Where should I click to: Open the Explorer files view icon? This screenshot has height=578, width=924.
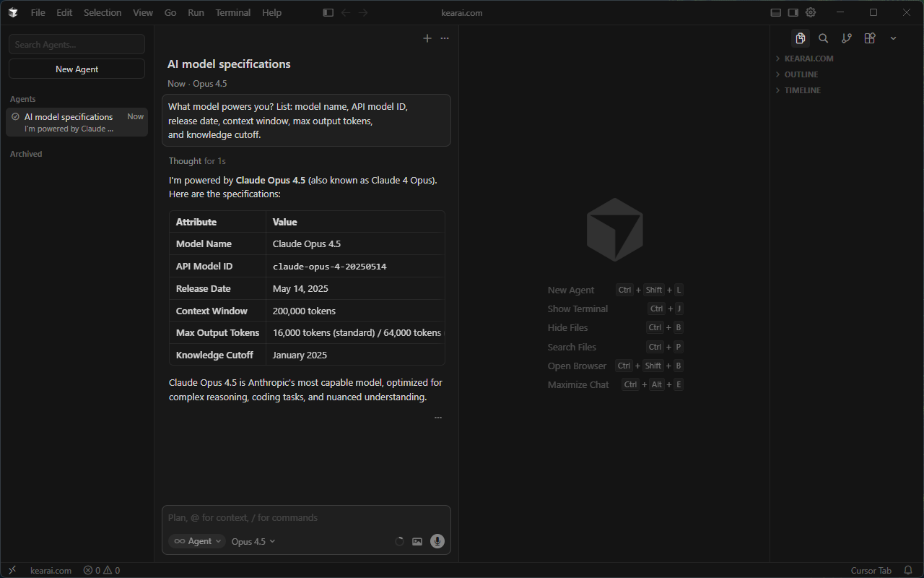point(800,38)
